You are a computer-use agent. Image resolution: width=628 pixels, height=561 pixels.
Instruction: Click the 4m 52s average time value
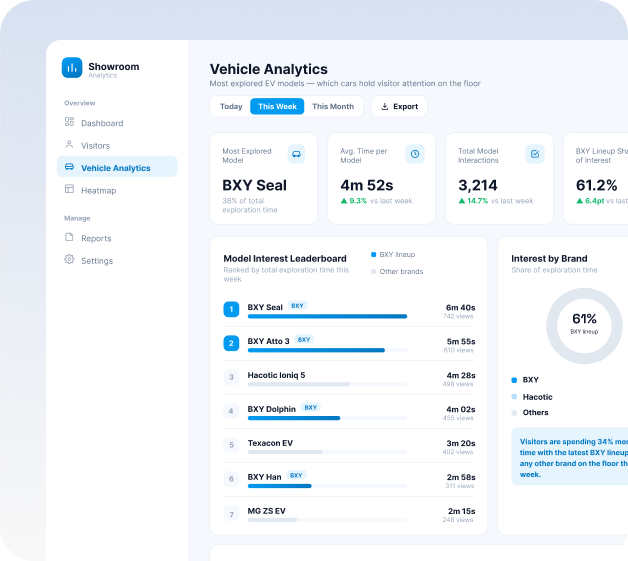tap(367, 185)
